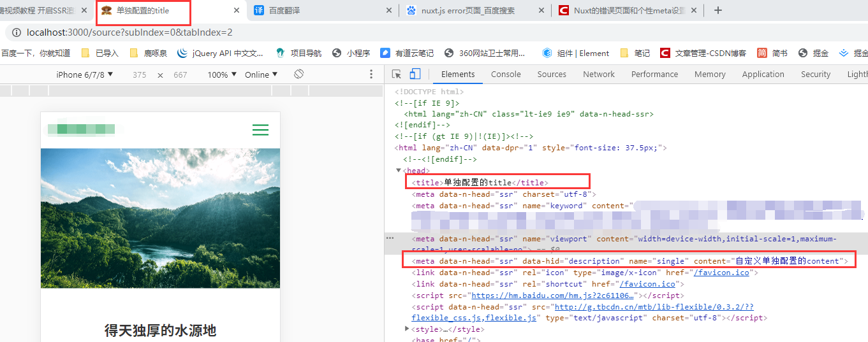
Task: Select the html lang zh-CN data-dpr line
Action: pos(531,148)
